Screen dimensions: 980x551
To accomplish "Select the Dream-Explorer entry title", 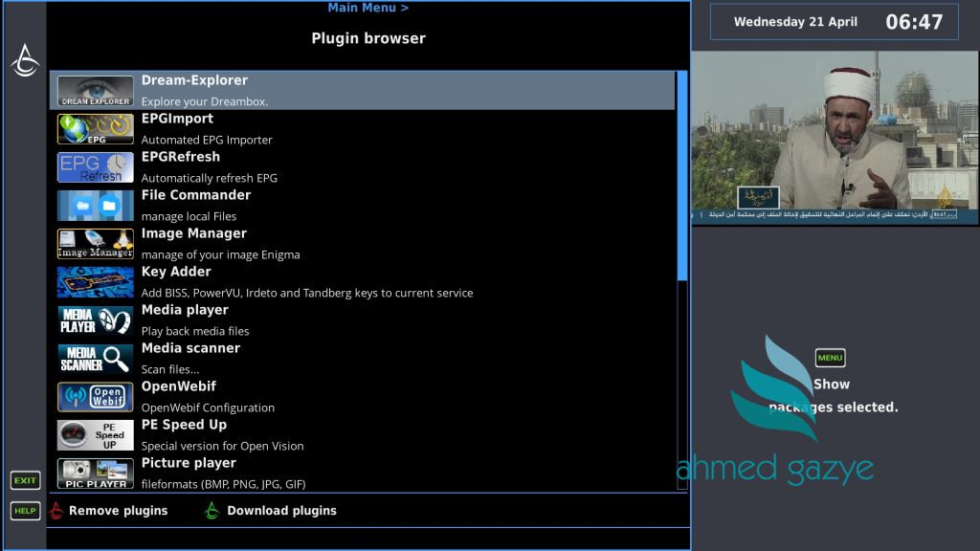I will point(194,80).
